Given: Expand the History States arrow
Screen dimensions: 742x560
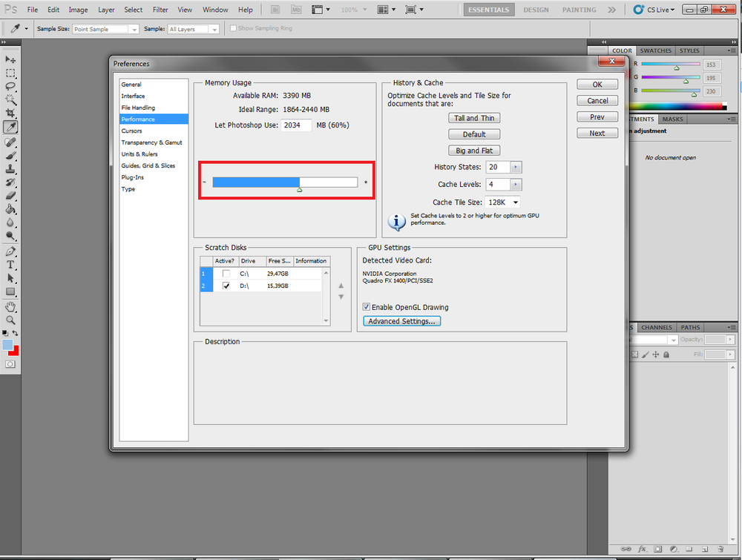Looking at the screenshot, I should point(516,168).
